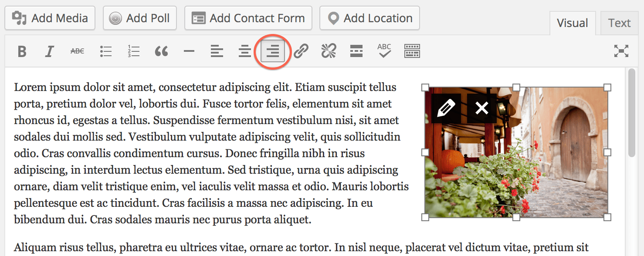Open the Add Media dialog
This screenshot has height=256, width=644.
tap(50, 18)
